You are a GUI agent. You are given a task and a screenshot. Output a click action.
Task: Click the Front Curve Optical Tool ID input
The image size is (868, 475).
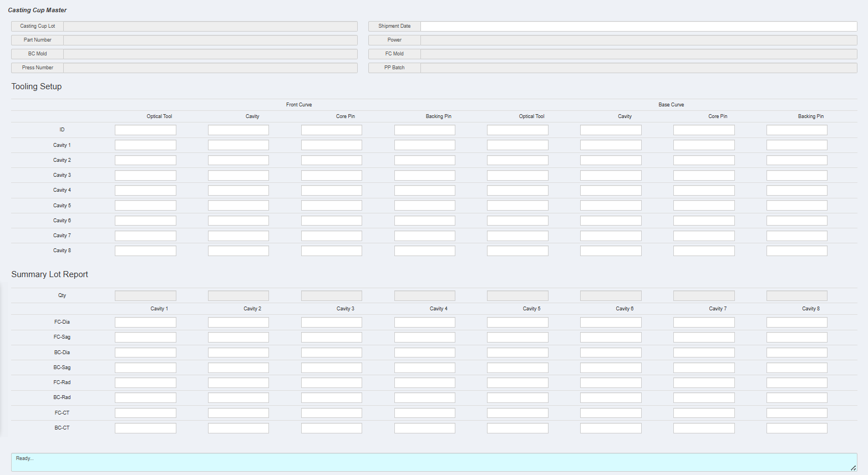[x=145, y=129]
